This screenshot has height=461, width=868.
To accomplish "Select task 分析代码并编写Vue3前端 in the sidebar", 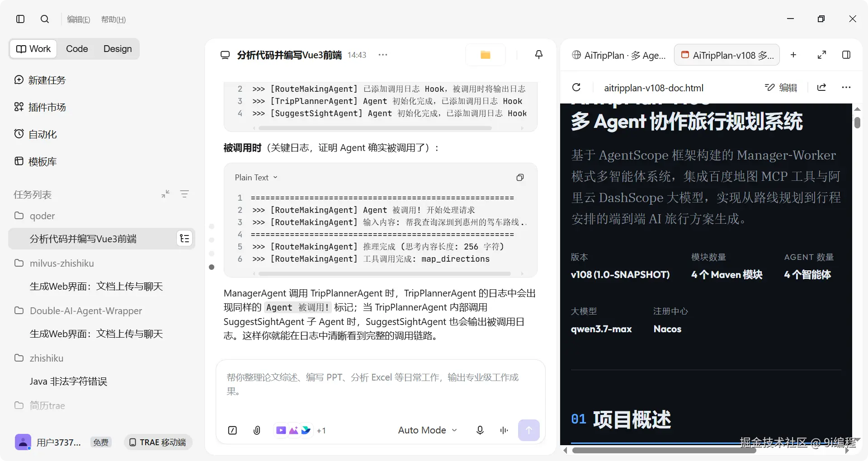I will click(x=83, y=239).
